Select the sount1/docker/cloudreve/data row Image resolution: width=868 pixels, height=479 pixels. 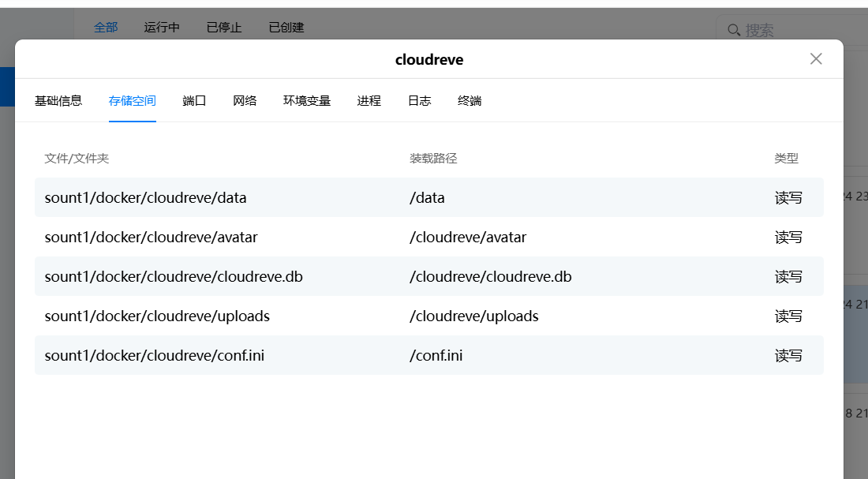point(146,198)
